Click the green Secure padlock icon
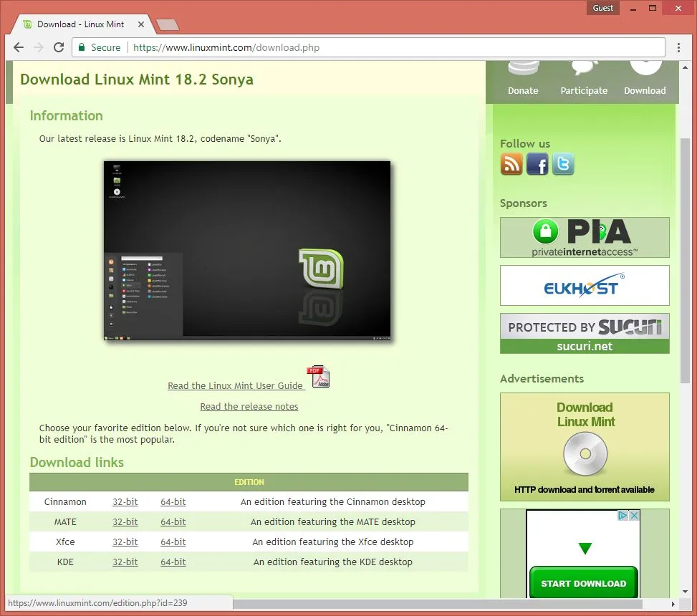Screen dimensions: 697x616 [82, 47]
